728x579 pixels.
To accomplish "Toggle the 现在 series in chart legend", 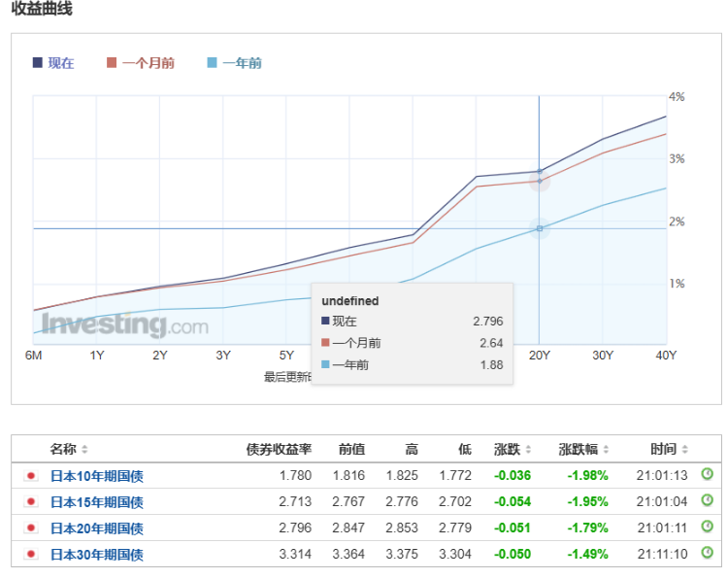I will tap(53, 63).
